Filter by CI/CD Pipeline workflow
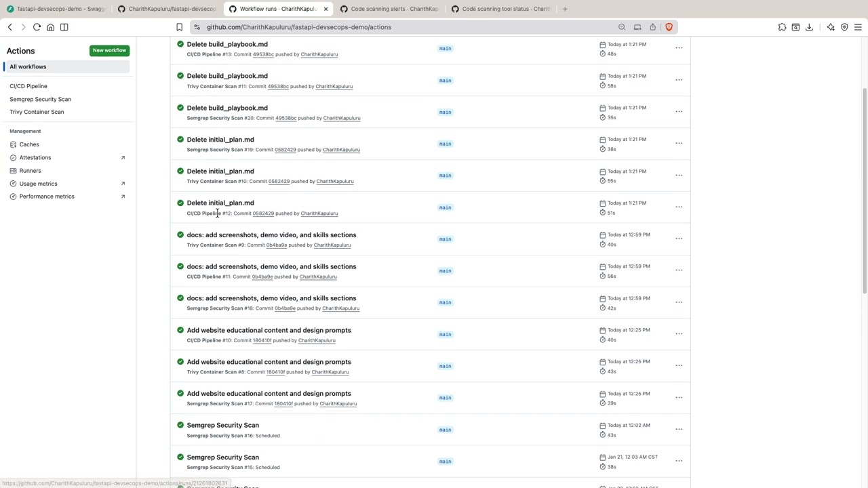868x488 pixels. pos(28,86)
